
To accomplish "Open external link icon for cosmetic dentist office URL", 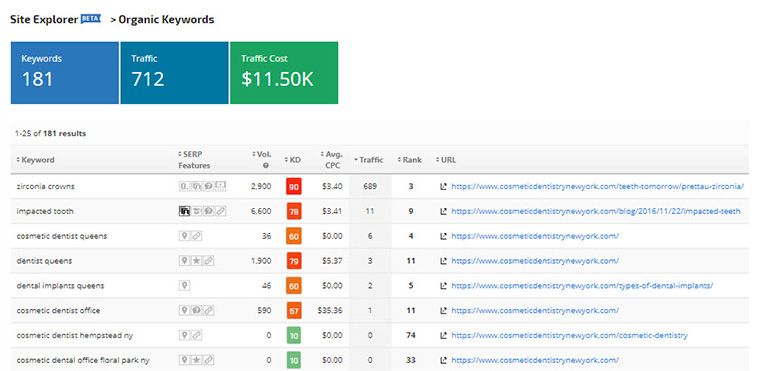I will [443, 310].
